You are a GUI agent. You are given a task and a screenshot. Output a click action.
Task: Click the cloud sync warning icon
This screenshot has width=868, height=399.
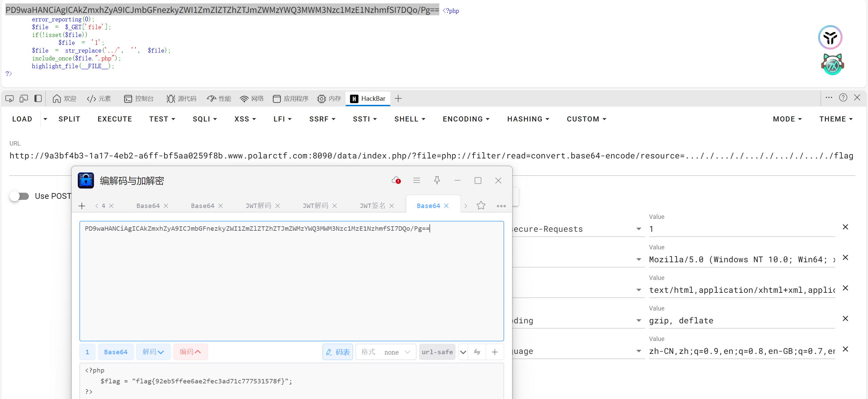(x=396, y=180)
